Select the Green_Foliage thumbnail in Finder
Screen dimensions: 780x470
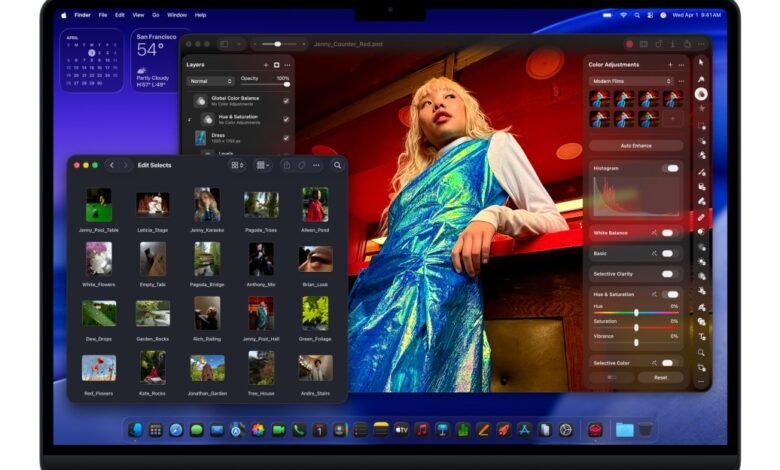click(x=315, y=313)
